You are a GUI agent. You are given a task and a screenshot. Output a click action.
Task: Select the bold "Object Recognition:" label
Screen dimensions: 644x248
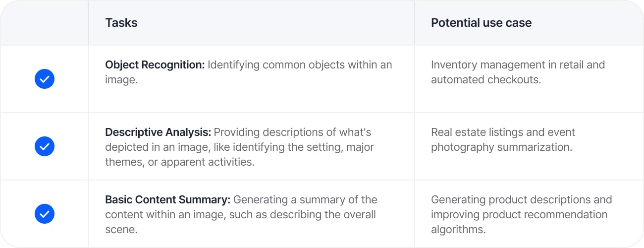point(155,65)
